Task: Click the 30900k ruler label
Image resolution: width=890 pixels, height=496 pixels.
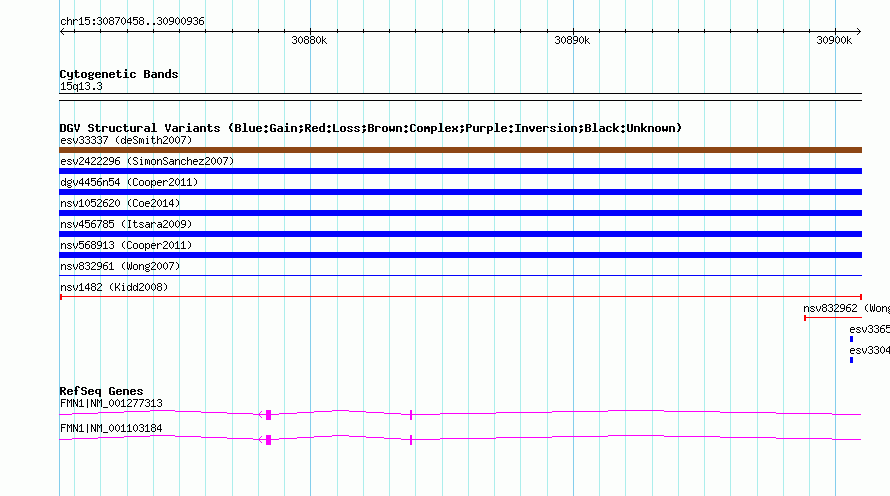Action: pos(834,40)
